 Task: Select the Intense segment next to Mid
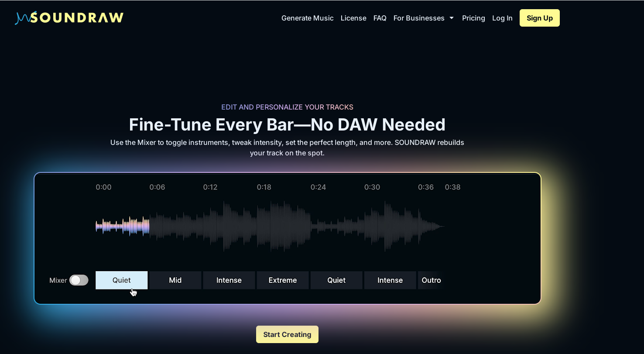229,280
